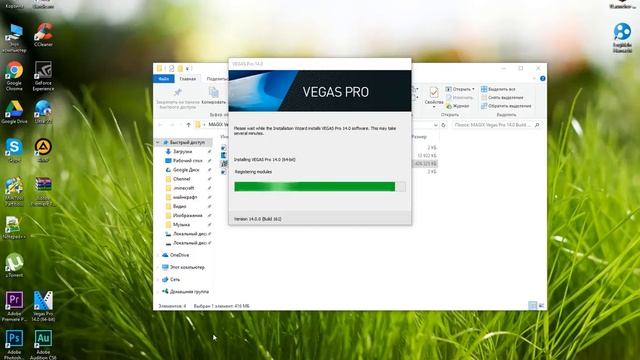Collapse the Quick access tree node
The width and height of the screenshot is (640, 360).
pyautogui.click(x=158, y=142)
